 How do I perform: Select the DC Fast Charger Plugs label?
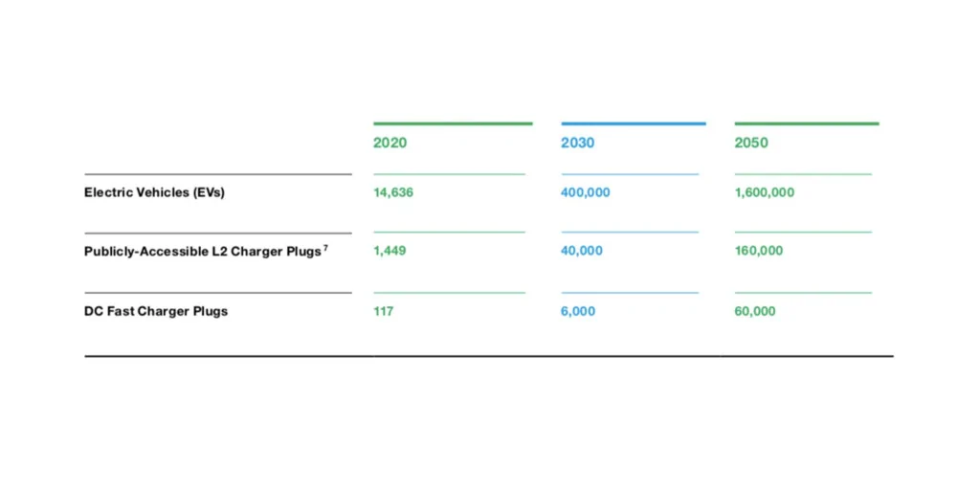(156, 311)
